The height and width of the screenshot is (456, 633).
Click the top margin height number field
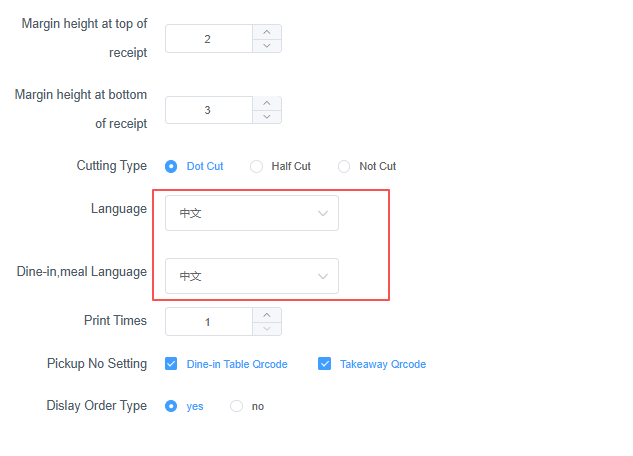tap(208, 39)
